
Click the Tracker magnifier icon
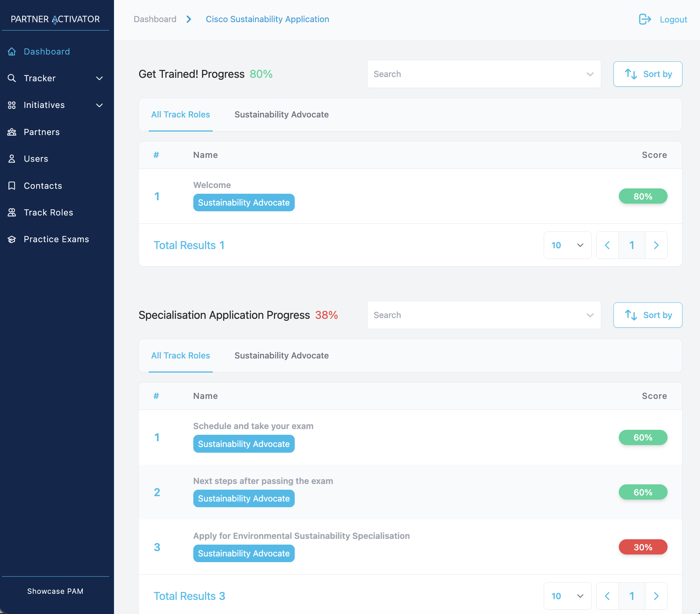pos(12,78)
